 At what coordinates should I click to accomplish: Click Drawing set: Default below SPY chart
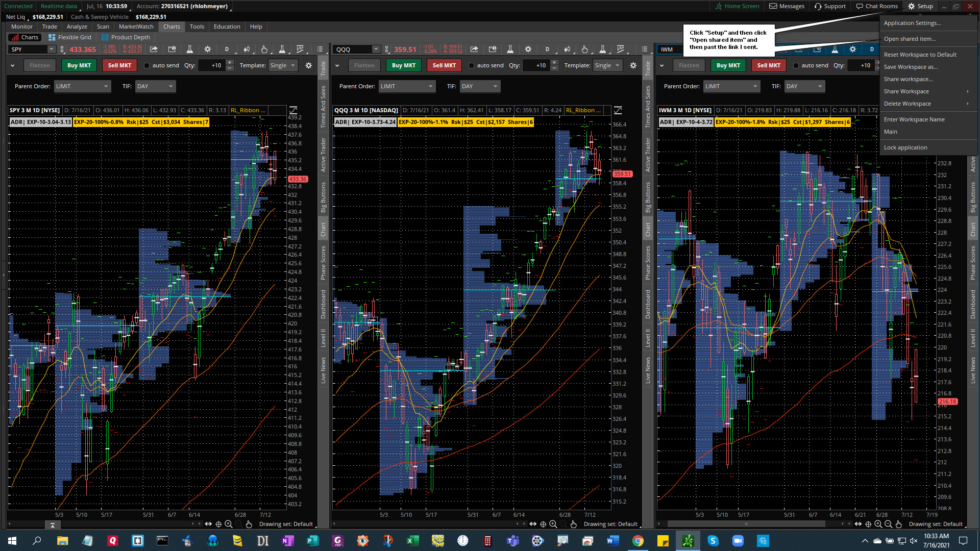(286, 524)
